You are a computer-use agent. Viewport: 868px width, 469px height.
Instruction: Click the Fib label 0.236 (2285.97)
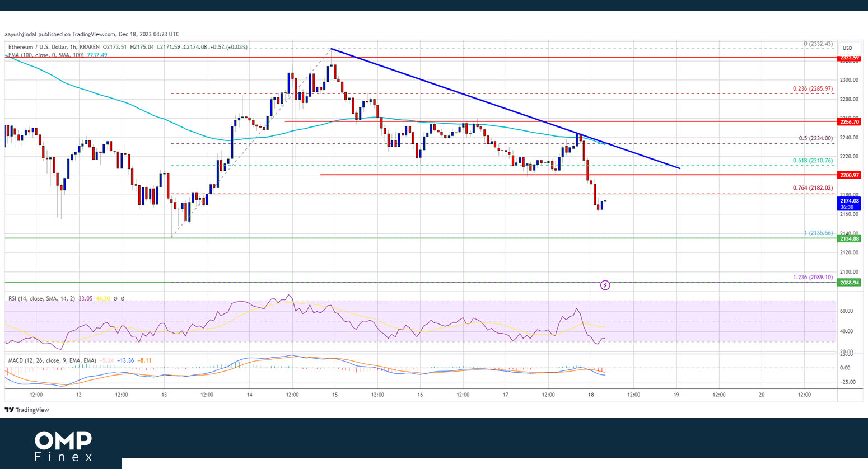(x=813, y=88)
